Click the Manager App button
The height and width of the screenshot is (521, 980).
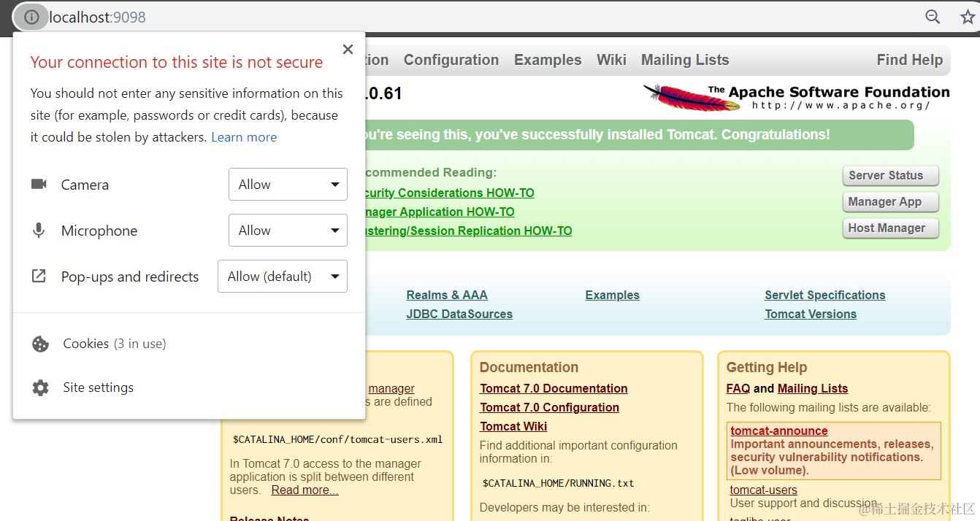890,202
